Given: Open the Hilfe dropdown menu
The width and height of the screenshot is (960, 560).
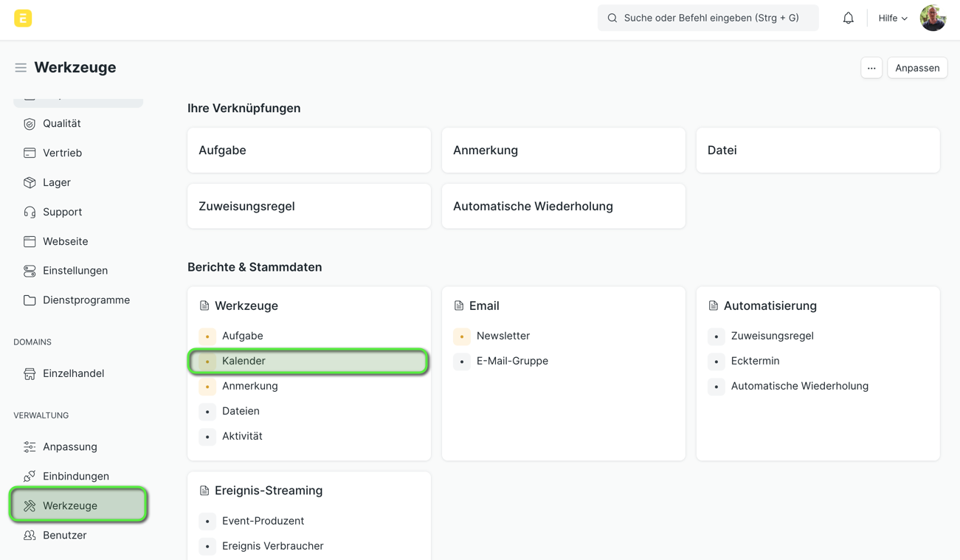Looking at the screenshot, I should pos(893,18).
